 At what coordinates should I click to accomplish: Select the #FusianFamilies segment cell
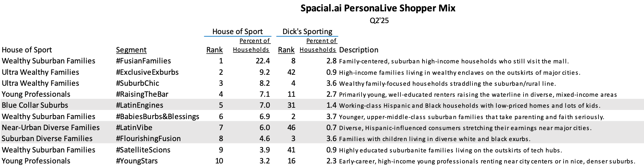143,61
